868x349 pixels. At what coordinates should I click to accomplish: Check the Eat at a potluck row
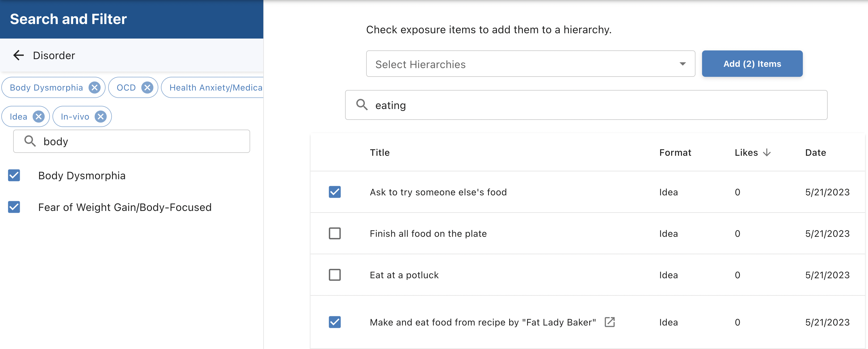[x=335, y=275]
